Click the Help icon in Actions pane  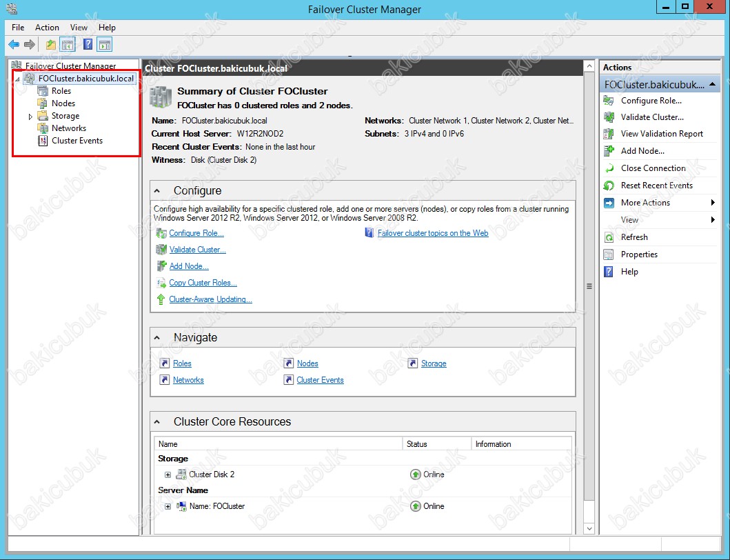tap(609, 272)
